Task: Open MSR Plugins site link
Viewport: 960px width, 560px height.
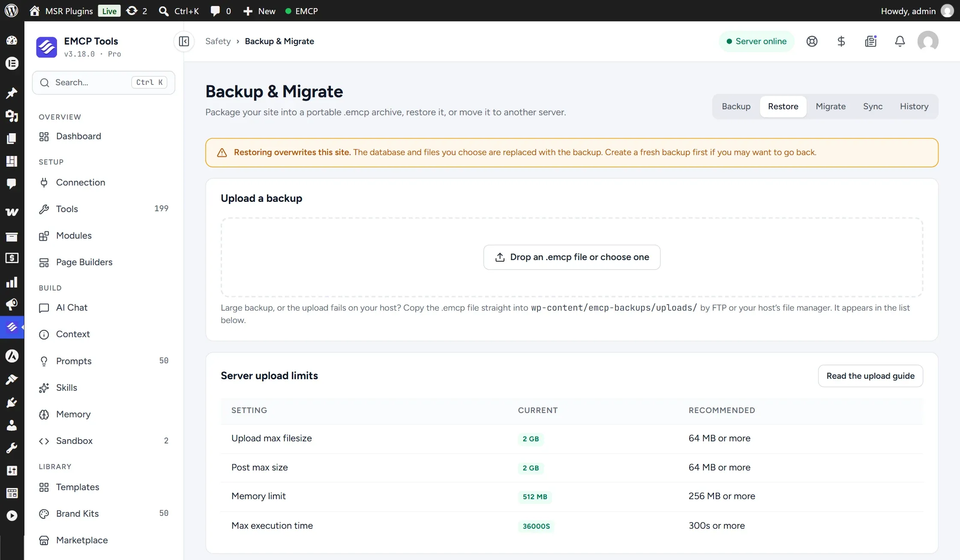Action: (x=61, y=11)
